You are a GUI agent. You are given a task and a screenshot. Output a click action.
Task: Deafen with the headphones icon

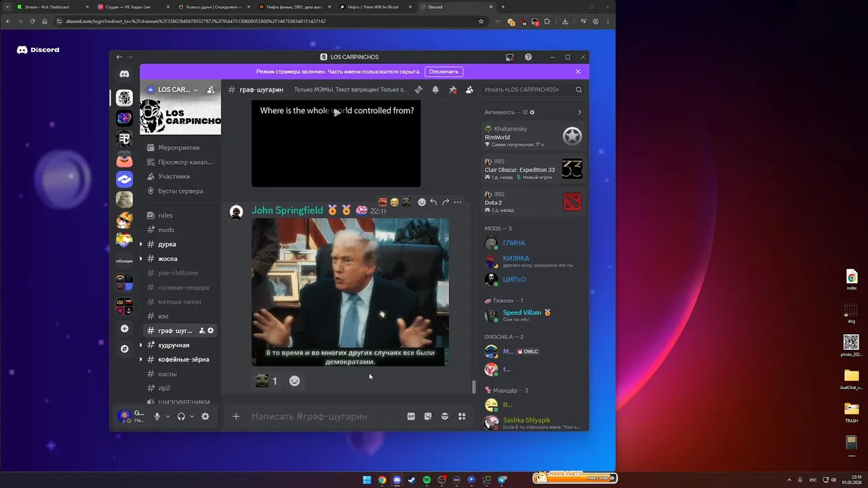click(x=181, y=416)
